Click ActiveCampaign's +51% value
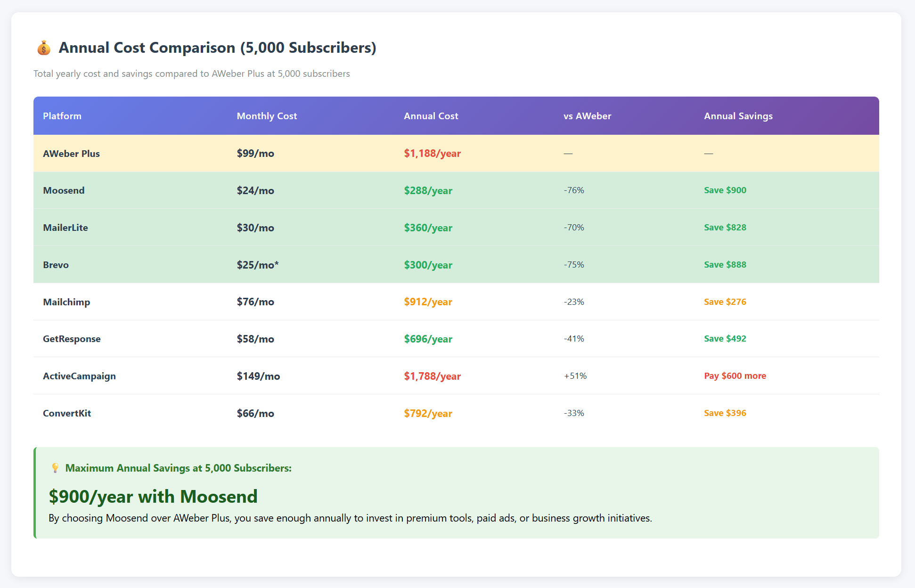 coord(575,376)
